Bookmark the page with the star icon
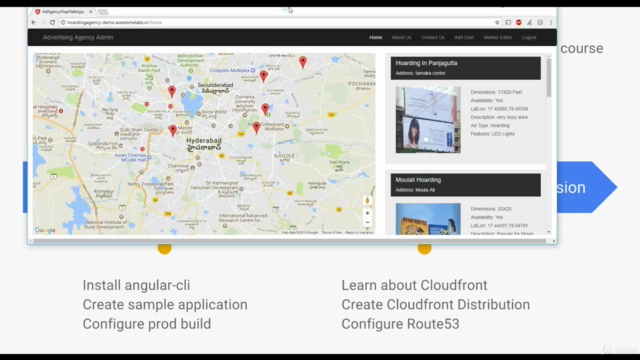Screen dimensions: 640x360 point(497,22)
